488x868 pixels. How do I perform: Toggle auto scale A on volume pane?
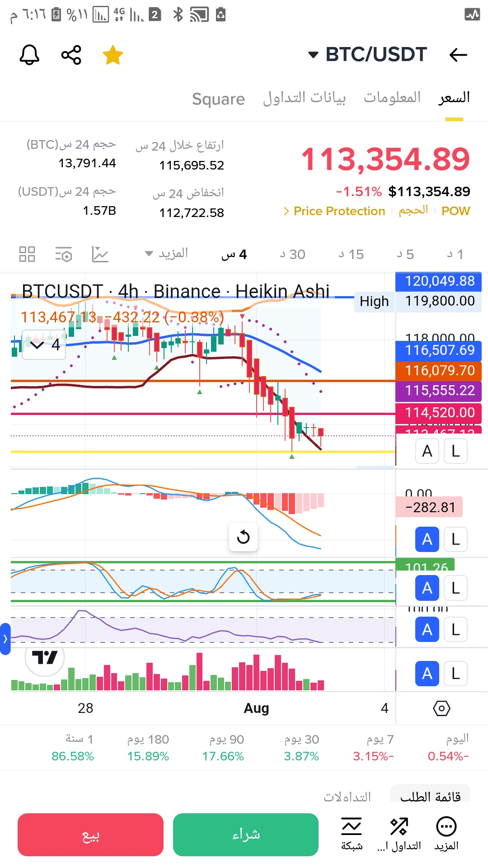tap(427, 674)
